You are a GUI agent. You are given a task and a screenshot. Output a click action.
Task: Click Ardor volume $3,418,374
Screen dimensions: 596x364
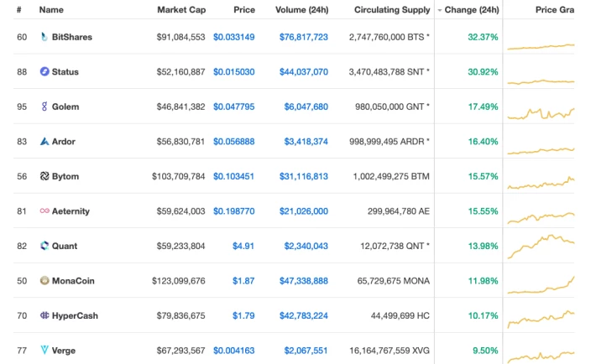[x=306, y=142]
